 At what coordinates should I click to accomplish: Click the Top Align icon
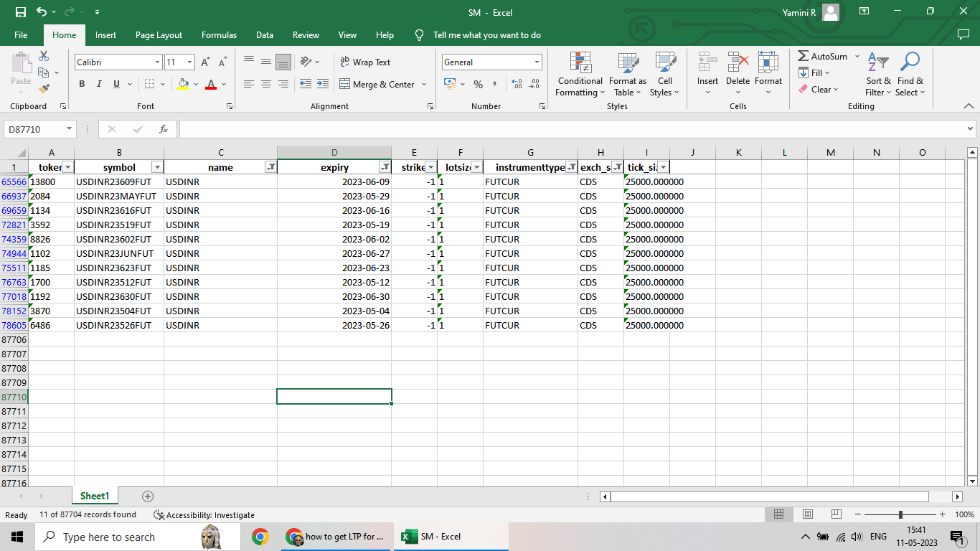click(x=249, y=62)
